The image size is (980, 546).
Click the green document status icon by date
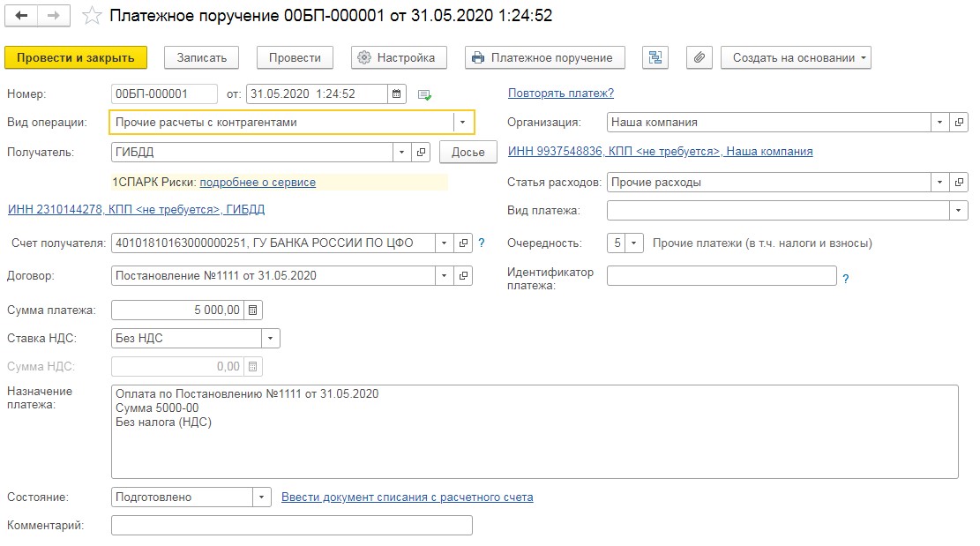tap(424, 94)
